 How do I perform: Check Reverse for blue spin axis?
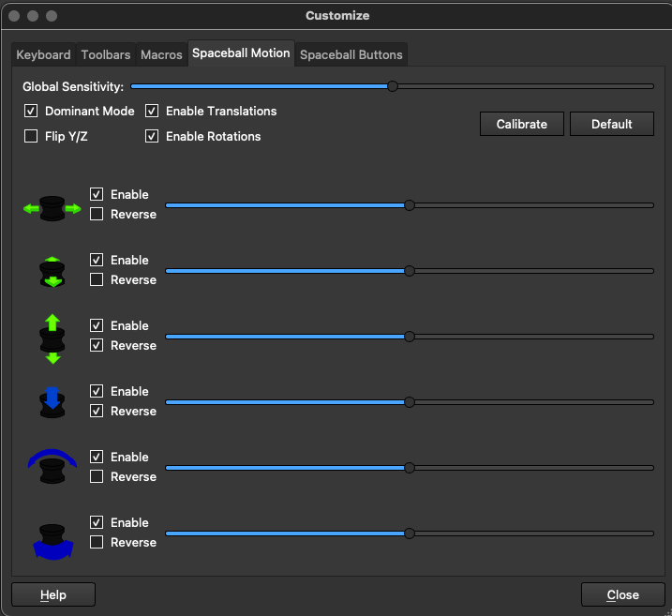coord(97,542)
